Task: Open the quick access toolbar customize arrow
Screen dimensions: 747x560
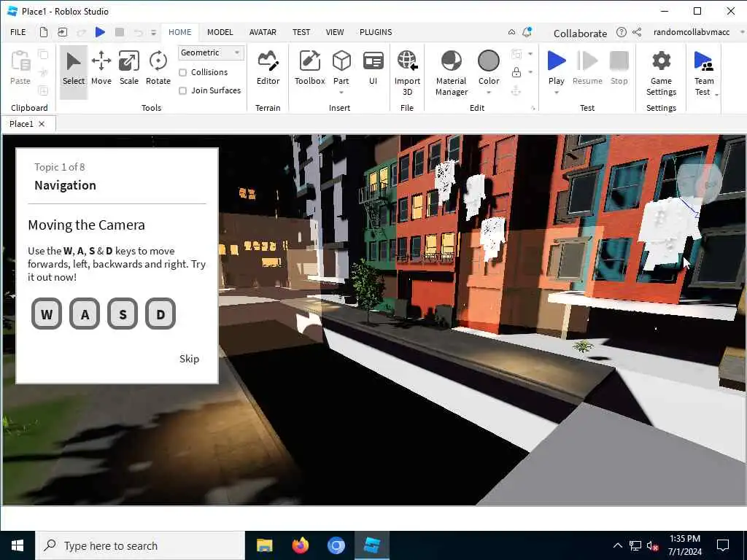Action: 153,32
